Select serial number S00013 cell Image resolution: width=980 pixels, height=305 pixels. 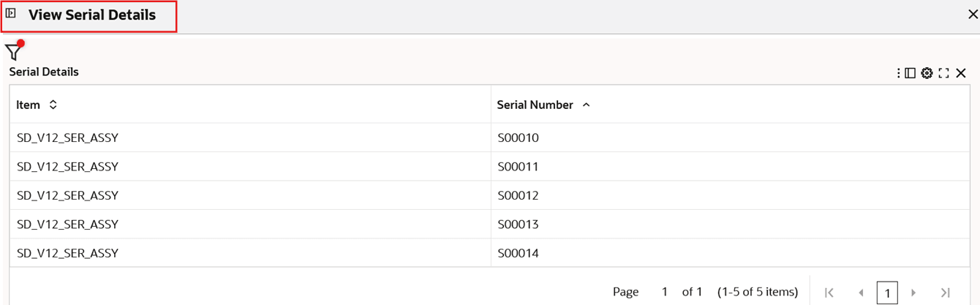pos(730,225)
